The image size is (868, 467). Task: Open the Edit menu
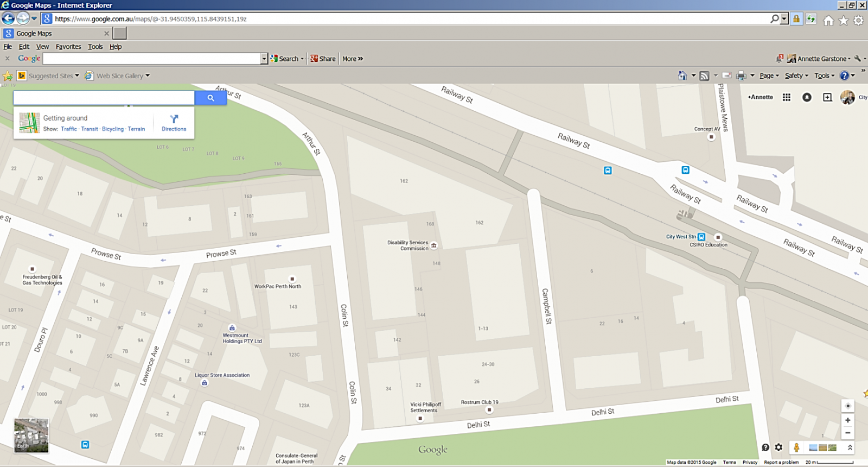coord(24,47)
